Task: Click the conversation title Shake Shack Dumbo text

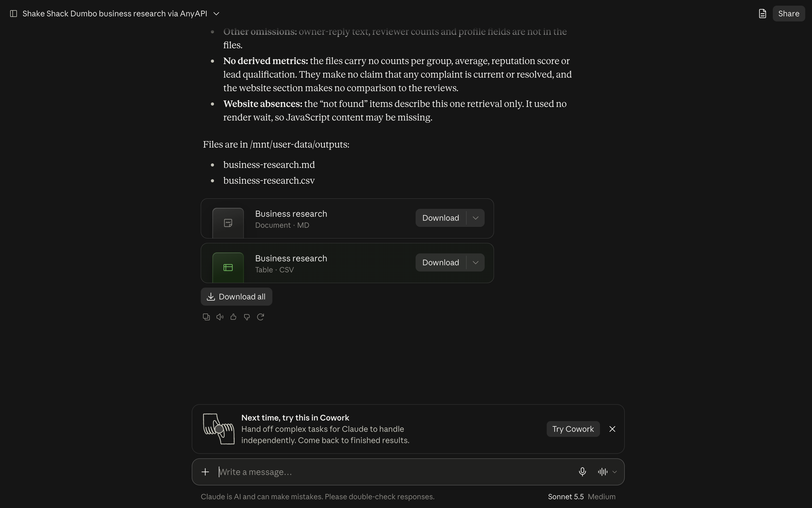Action: 115,14
